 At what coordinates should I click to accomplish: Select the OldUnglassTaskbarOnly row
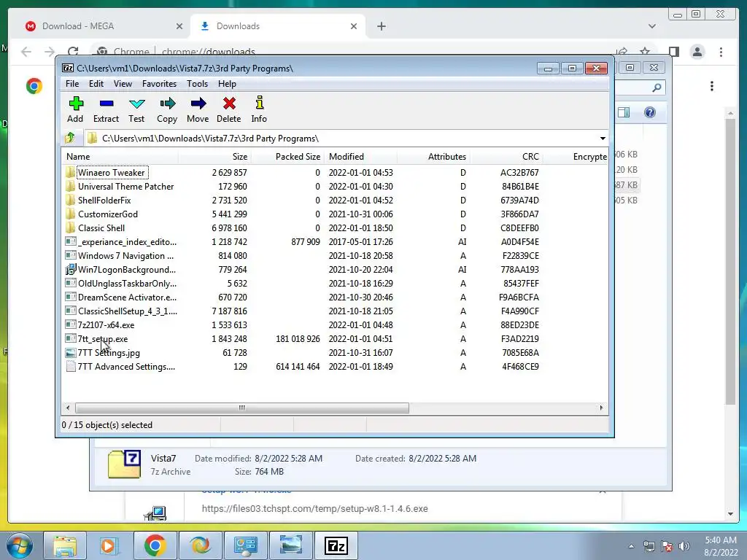coord(335,284)
